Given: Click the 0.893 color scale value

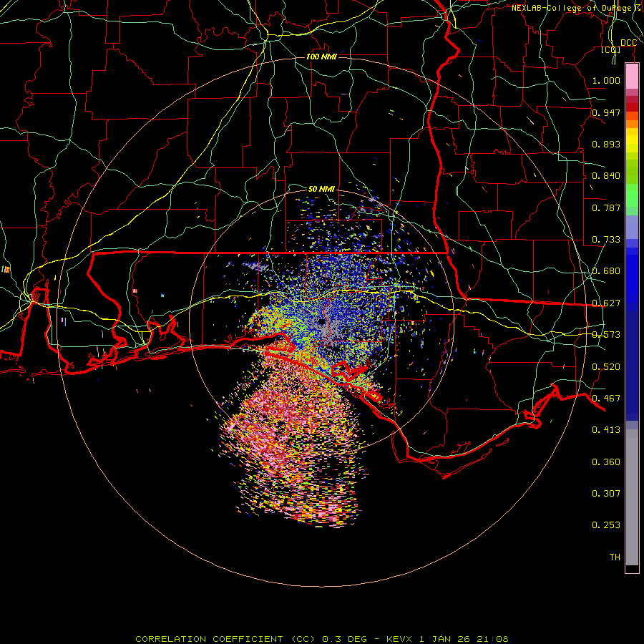Looking at the screenshot, I should [606, 144].
